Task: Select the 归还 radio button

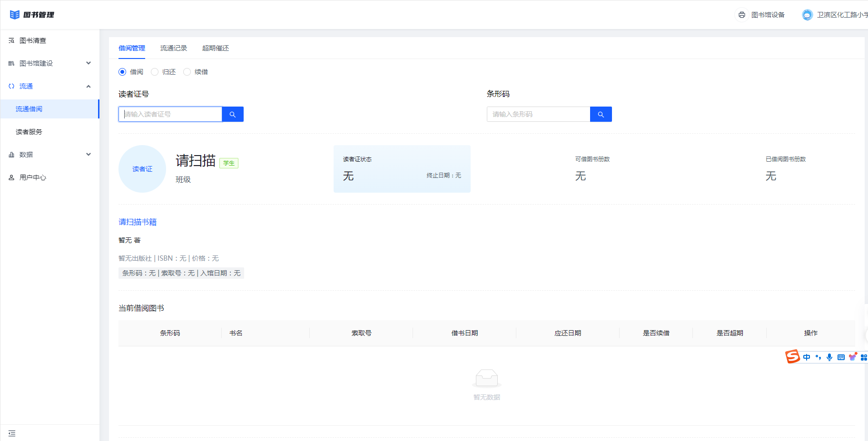Action: pyautogui.click(x=155, y=72)
